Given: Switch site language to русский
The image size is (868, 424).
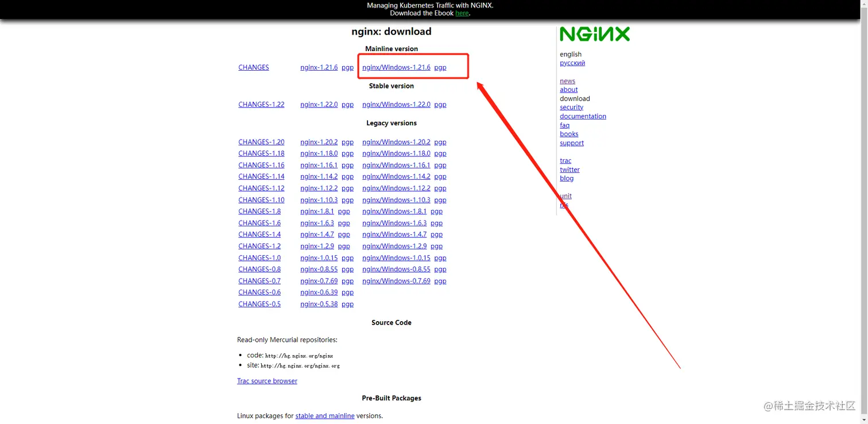Looking at the screenshot, I should [x=572, y=63].
